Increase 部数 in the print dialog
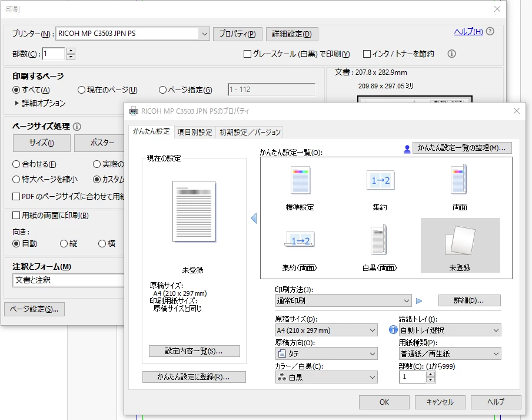The image size is (532, 420). pos(71,51)
